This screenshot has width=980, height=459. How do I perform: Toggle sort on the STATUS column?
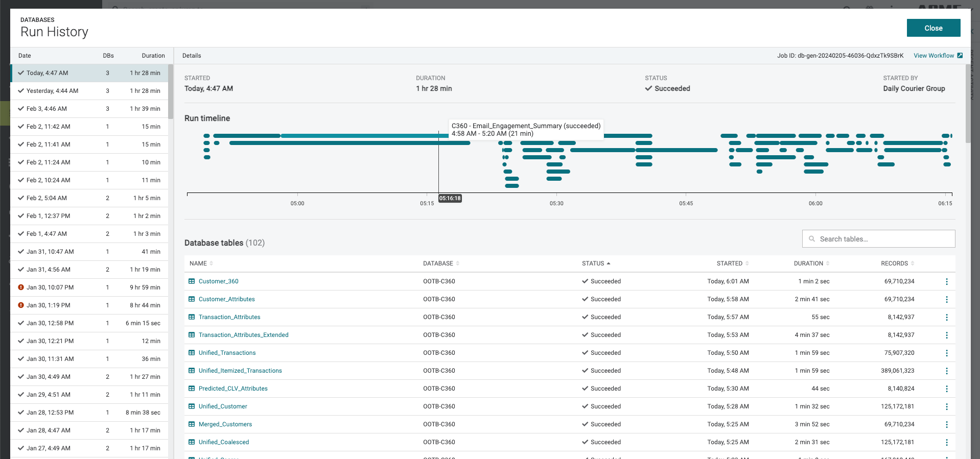coord(596,263)
